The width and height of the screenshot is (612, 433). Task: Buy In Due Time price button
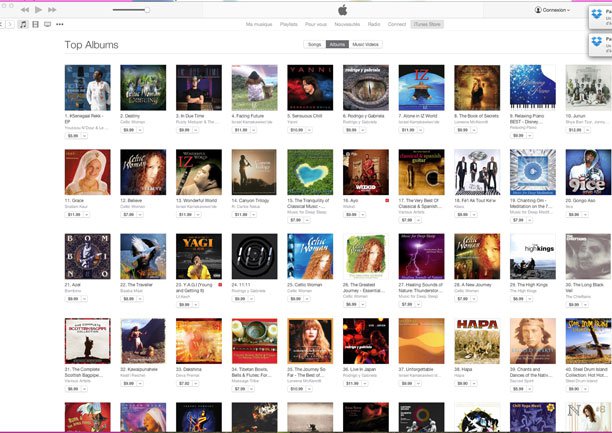[184, 130]
